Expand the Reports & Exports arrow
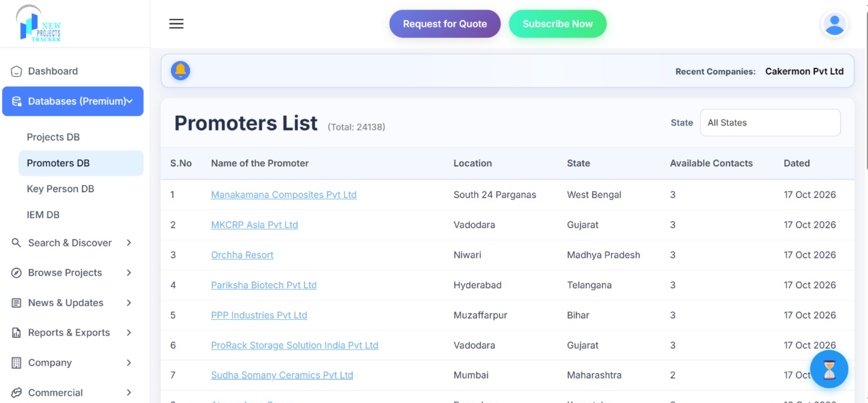 pos(129,332)
